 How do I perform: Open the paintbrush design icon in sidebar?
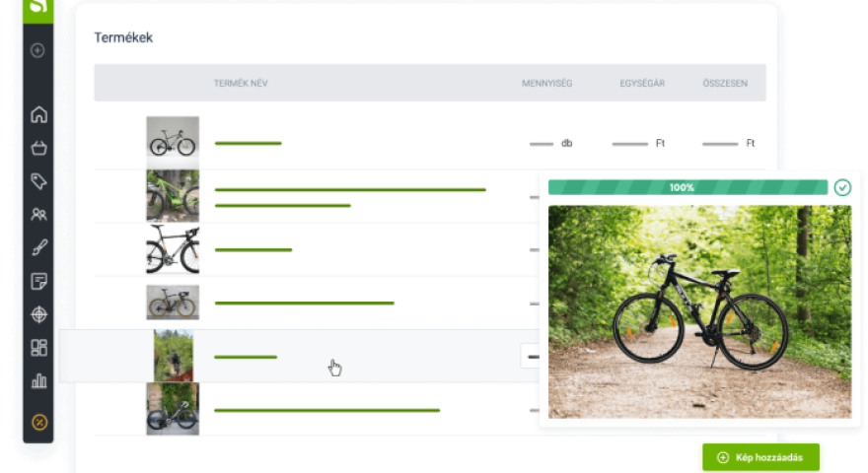(x=38, y=247)
